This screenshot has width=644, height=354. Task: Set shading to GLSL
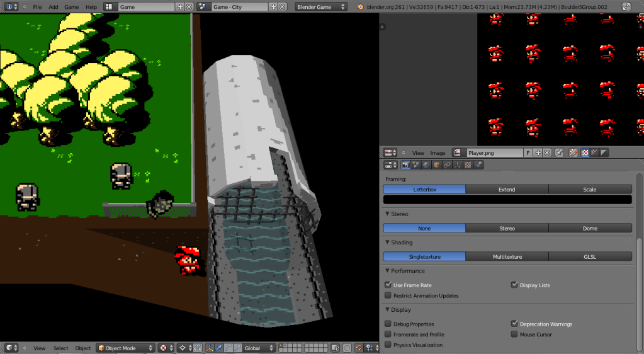(590, 257)
